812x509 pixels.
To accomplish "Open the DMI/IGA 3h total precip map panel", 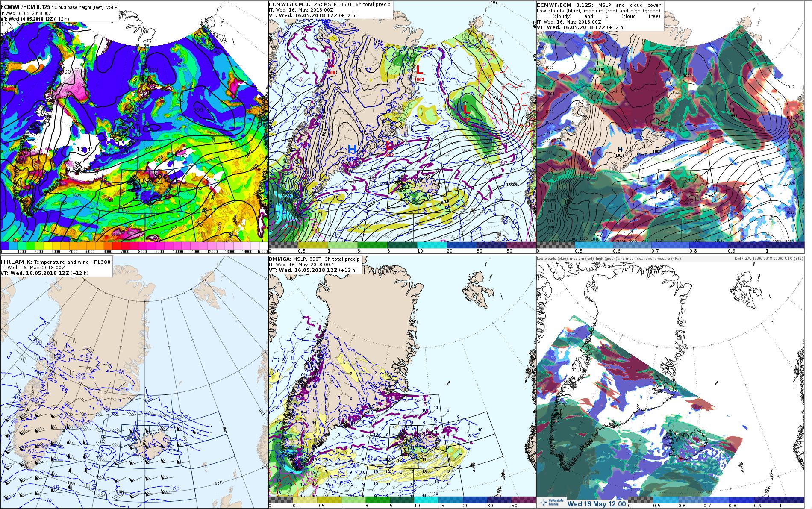I will click(402, 382).
